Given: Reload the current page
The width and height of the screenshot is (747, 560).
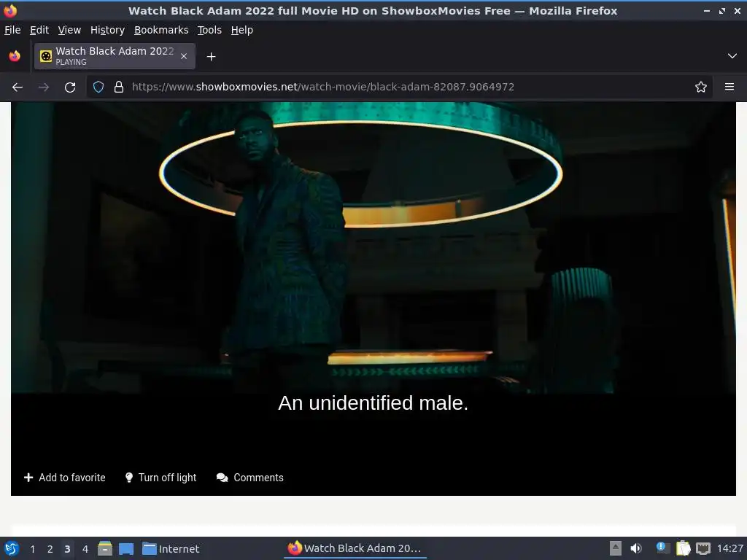Looking at the screenshot, I should tap(70, 87).
